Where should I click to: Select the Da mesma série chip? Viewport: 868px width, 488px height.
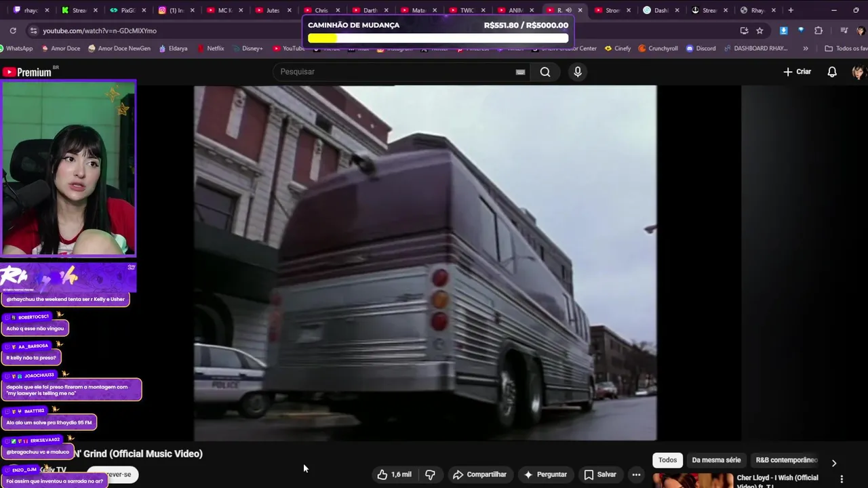[716, 460]
